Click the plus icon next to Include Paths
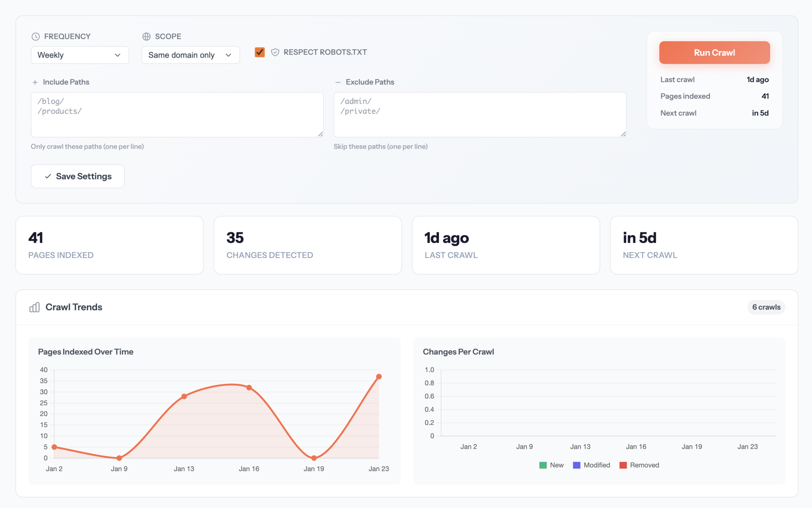The width and height of the screenshot is (812, 508). coord(35,82)
